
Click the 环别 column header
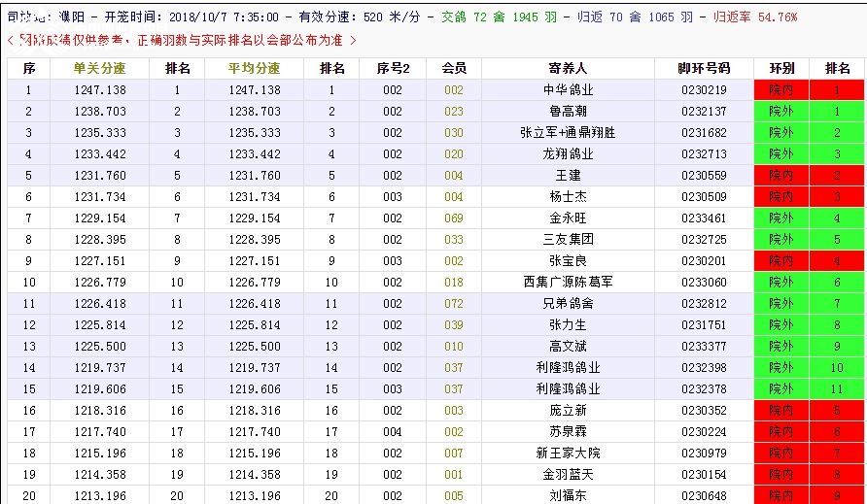[781, 68]
